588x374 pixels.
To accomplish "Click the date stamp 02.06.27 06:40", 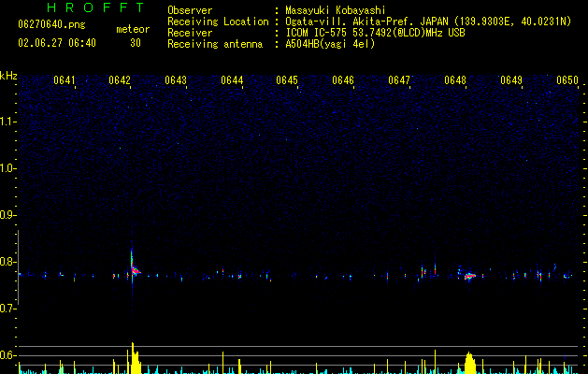I will coord(57,43).
